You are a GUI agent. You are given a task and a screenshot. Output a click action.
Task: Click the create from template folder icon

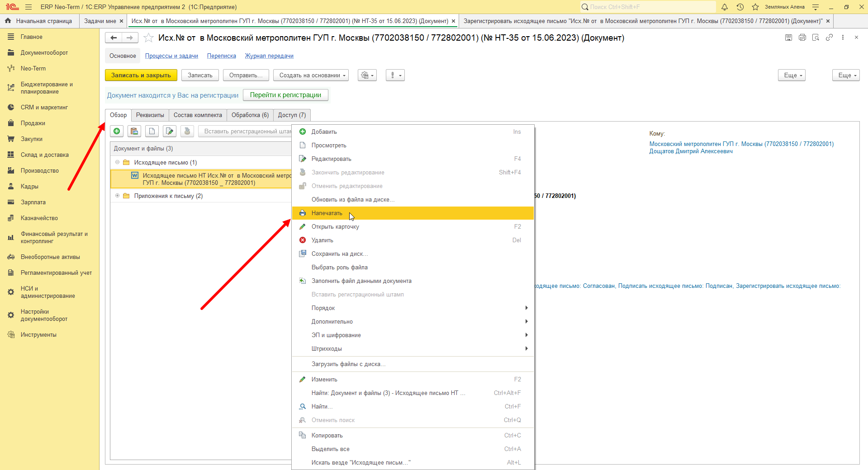coord(134,131)
